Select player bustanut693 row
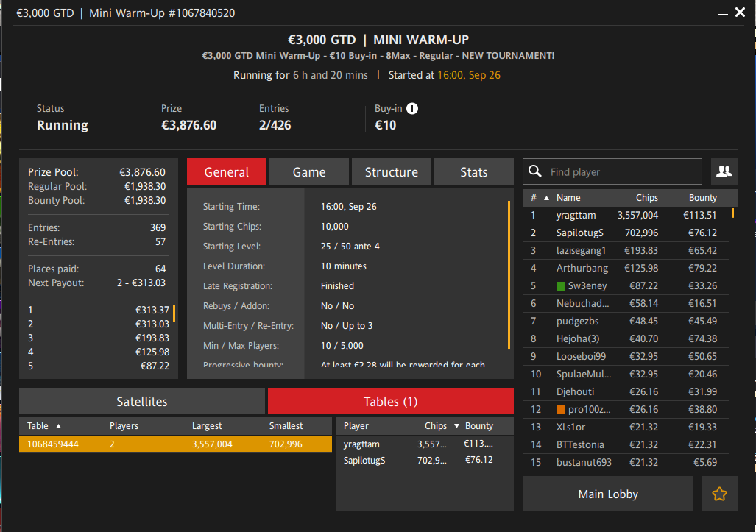 [x=626, y=463]
